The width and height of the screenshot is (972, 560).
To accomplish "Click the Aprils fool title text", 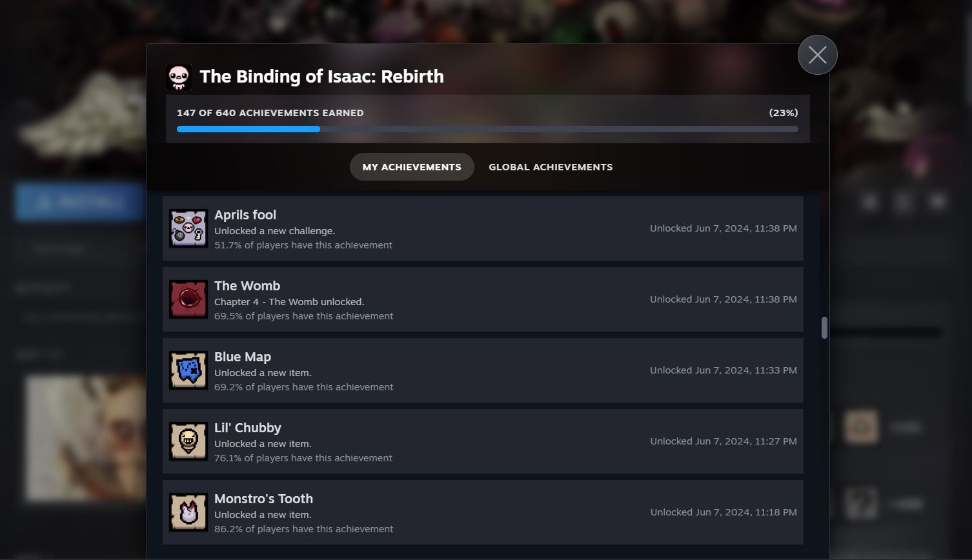I will pyautogui.click(x=245, y=215).
